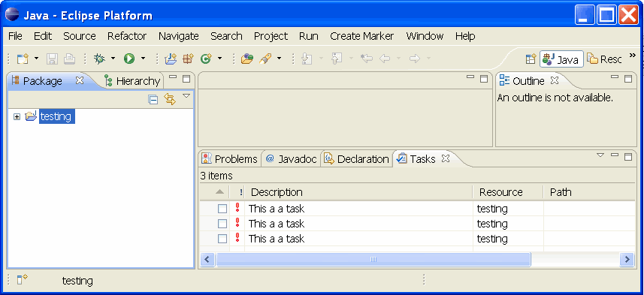The height and width of the screenshot is (295, 644).
Task: Switch to the Resource perspective
Action: click(603, 59)
